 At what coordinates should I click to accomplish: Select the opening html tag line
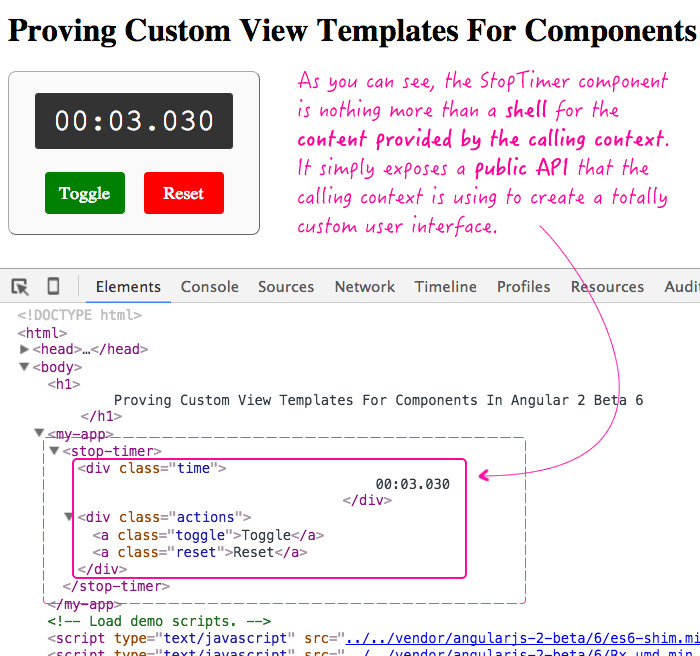[x=42, y=333]
